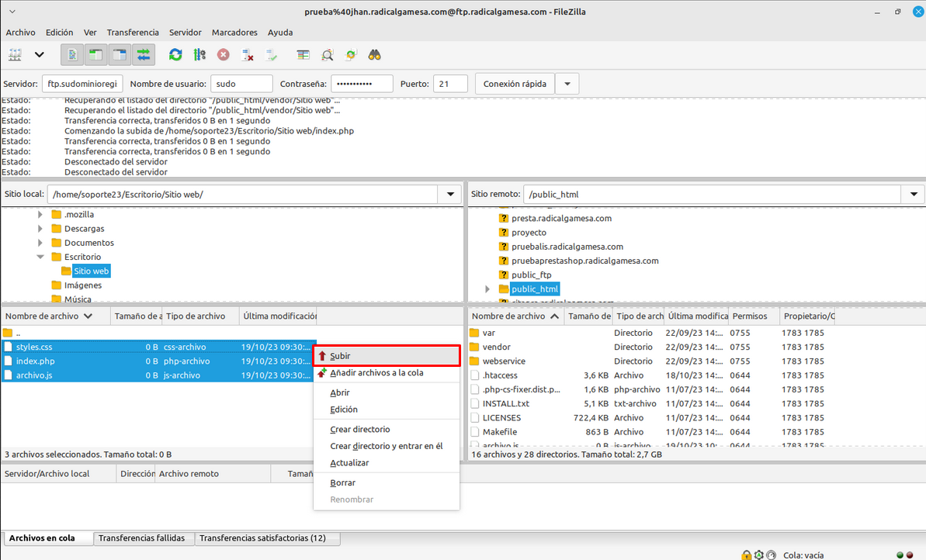Toggle synchronized browsing

[351, 55]
